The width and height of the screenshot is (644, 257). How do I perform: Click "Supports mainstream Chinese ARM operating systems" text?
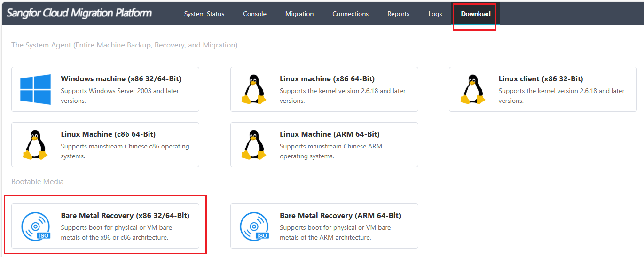coord(331,151)
